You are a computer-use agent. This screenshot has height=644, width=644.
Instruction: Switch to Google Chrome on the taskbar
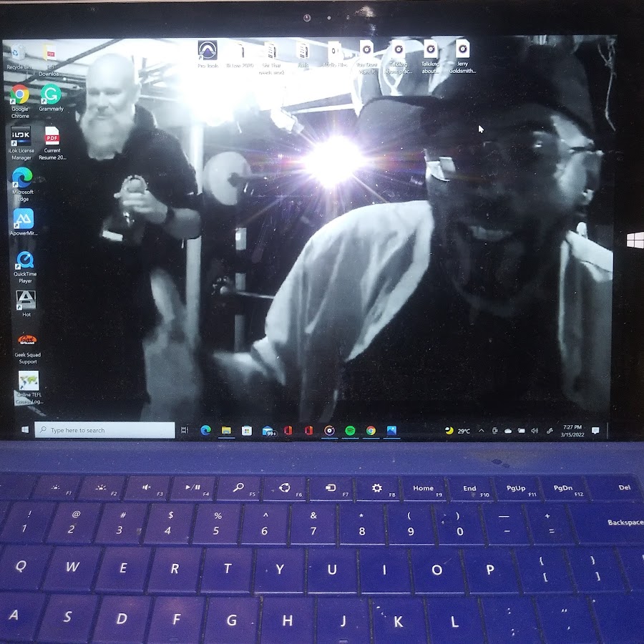(x=371, y=431)
